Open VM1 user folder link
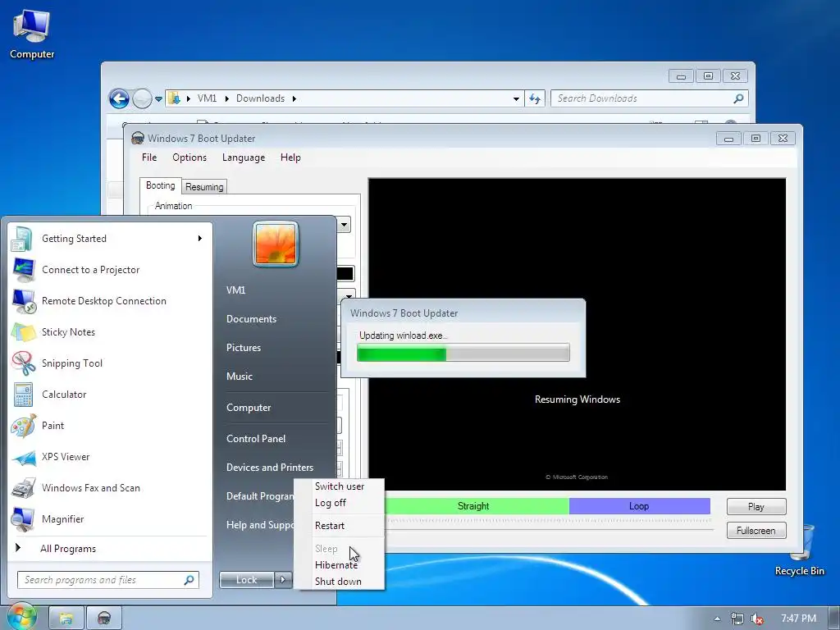The width and height of the screenshot is (840, 630). [x=235, y=290]
